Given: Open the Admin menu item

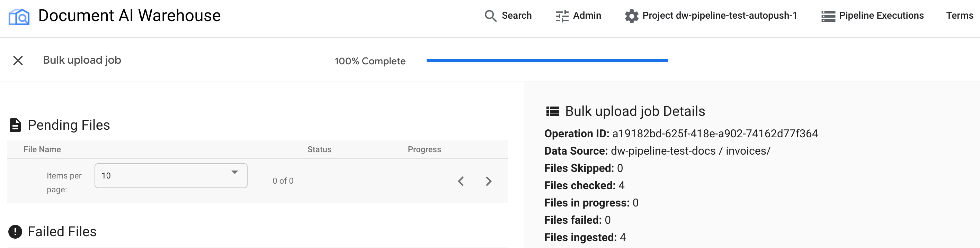Looking at the screenshot, I should (x=587, y=16).
